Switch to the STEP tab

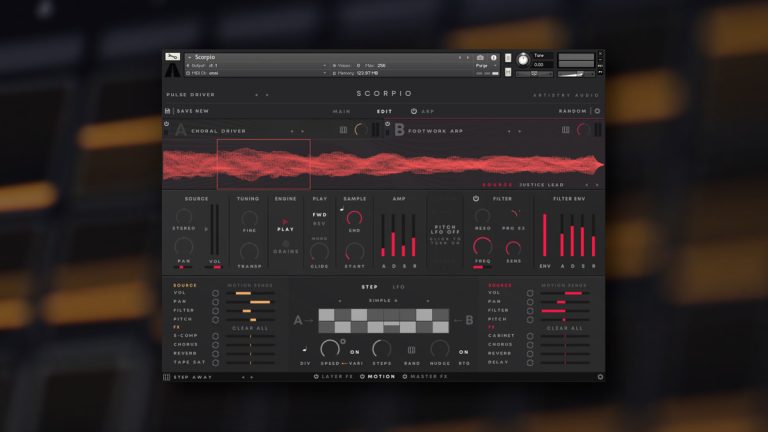(369, 287)
